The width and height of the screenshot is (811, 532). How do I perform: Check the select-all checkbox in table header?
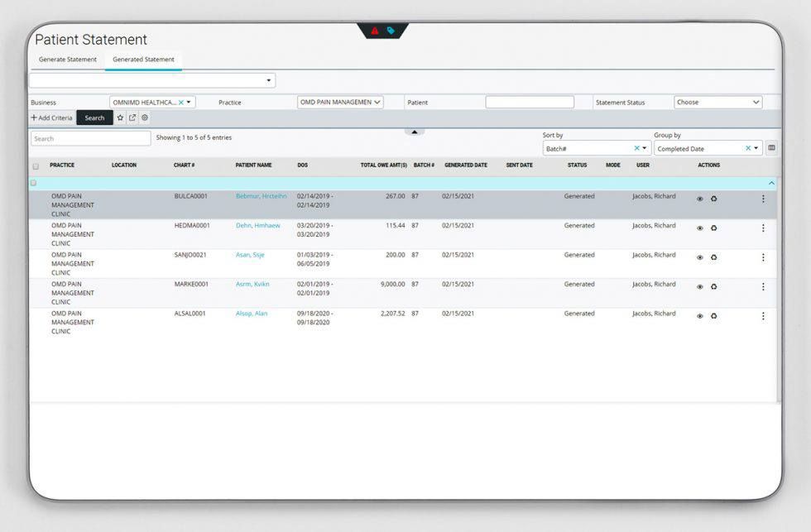click(x=36, y=165)
